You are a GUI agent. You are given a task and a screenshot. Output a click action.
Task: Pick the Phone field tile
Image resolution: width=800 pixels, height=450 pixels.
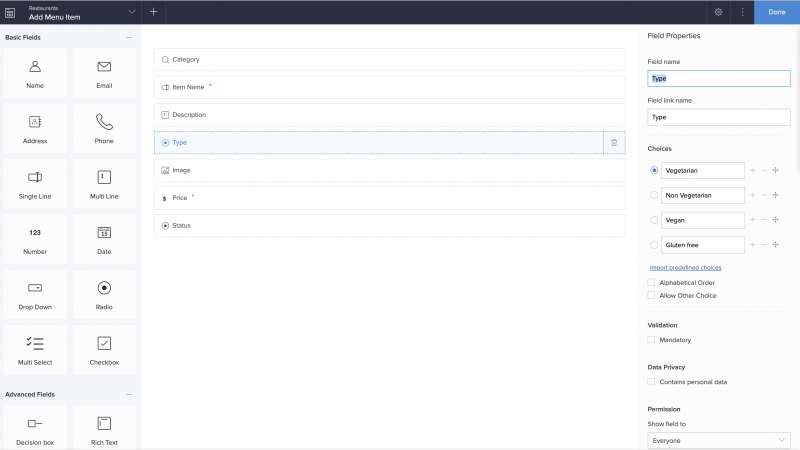click(x=104, y=129)
